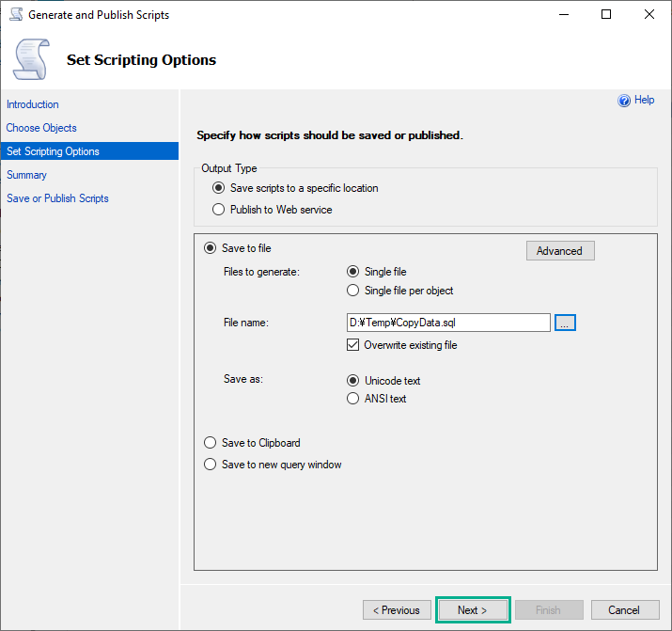The width and height of the screenshot is (672, 631).
Task: Click the scroll wizard icon in header
Action: point(31,59)
